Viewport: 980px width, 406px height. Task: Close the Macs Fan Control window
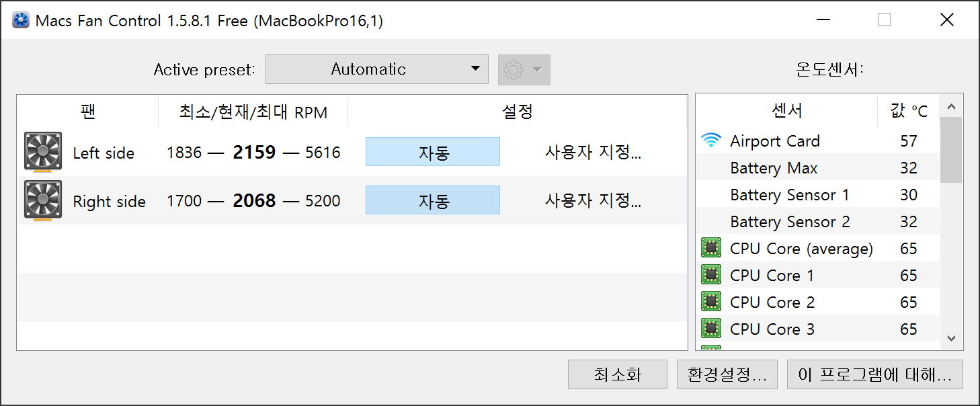[946, 20]
